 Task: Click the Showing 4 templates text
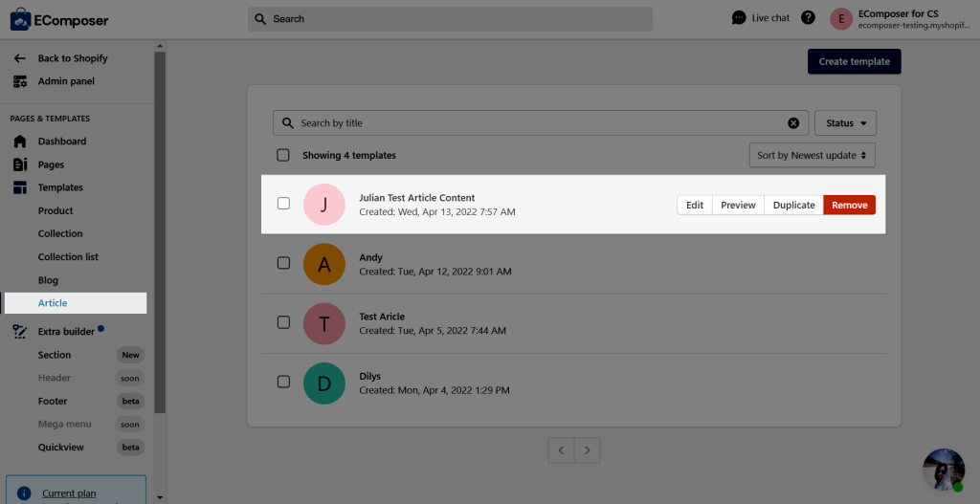pos(349,155)
